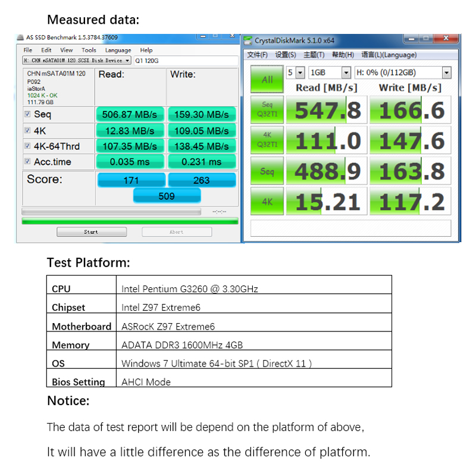The width and height of the screenshot is (476, 476).
Task: Click the Seq Q32T1 test button
Action: tap(267, 109)
